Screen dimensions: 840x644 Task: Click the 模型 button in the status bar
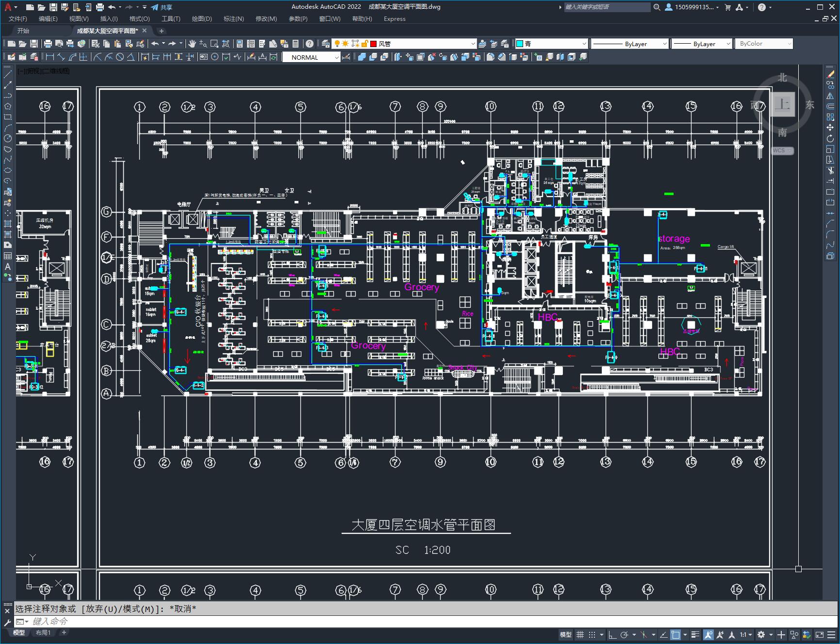point(566,635)
